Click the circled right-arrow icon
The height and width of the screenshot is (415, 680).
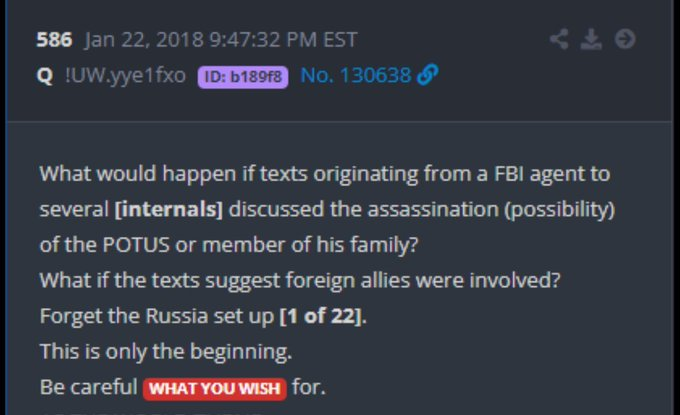point(625,40)
